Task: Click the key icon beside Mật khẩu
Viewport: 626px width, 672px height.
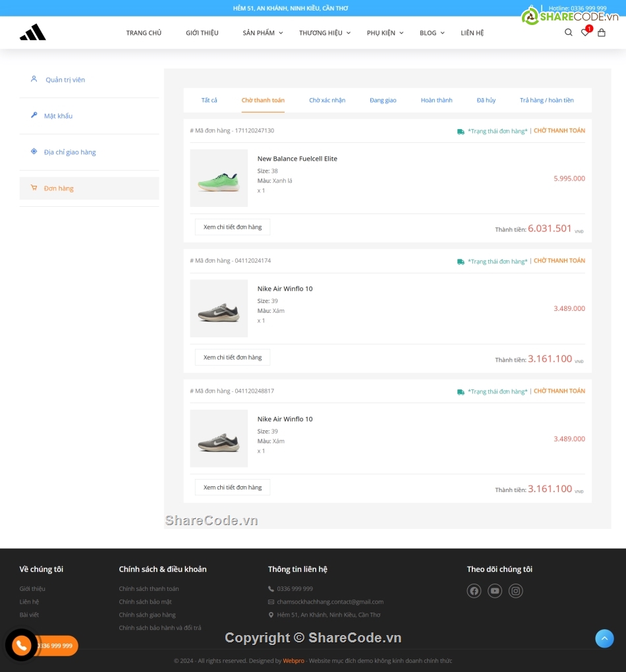Action: coord(34,115)
